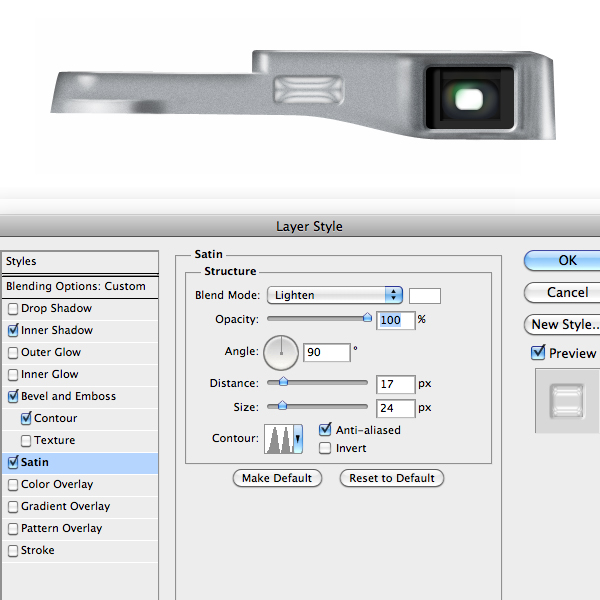600x600 pixels.
Task: Enable the Outer Glow checkbox
Action: 13,353
